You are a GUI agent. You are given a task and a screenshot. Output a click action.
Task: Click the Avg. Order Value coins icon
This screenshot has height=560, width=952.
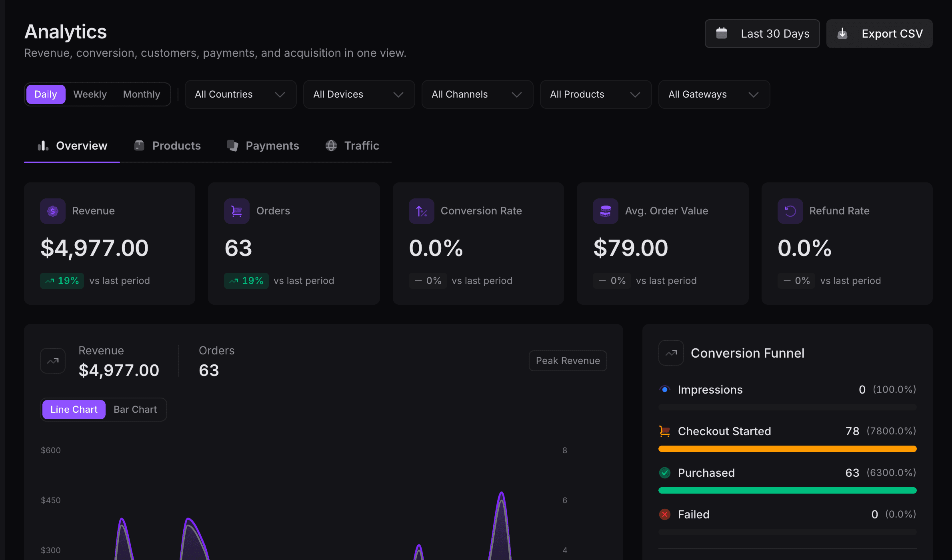coord(605,211)
